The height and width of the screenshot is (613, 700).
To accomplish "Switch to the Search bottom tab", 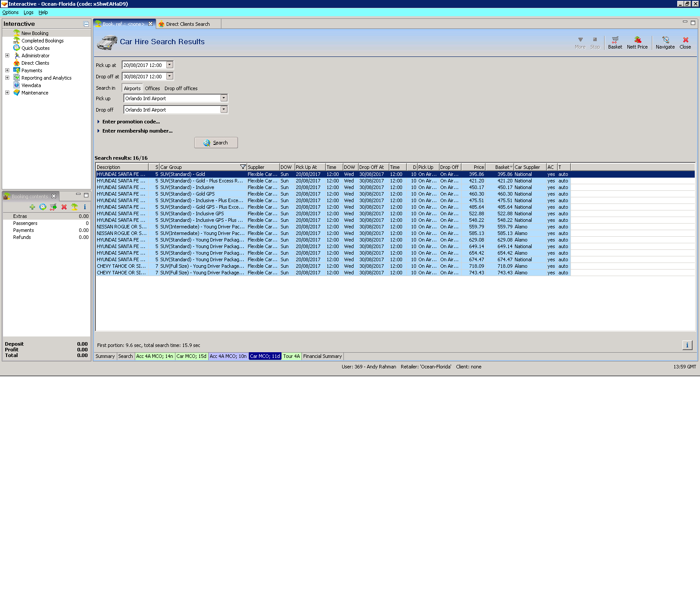I will [126, 356].
